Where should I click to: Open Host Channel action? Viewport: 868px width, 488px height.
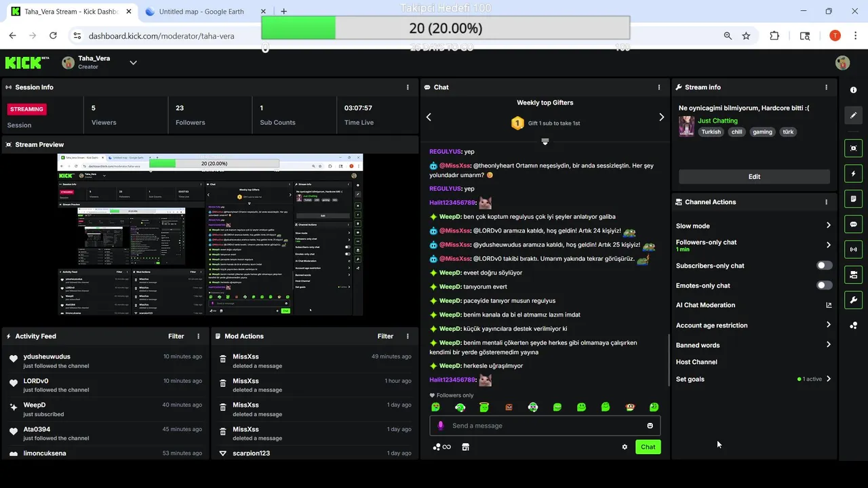pyautogui.click(x=696, y=362)
